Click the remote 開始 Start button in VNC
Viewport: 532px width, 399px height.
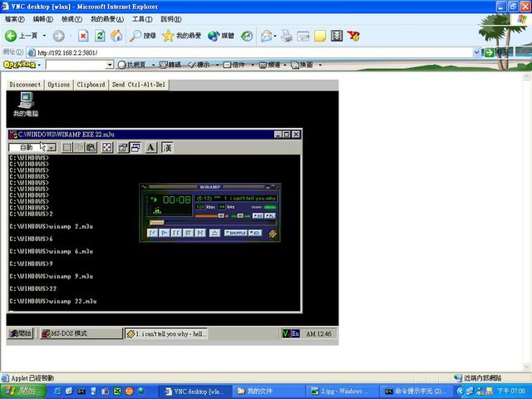[x=20, y=333]
